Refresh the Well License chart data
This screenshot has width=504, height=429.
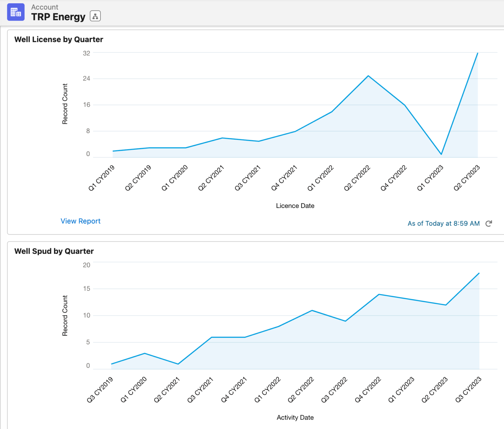[489, 223]
